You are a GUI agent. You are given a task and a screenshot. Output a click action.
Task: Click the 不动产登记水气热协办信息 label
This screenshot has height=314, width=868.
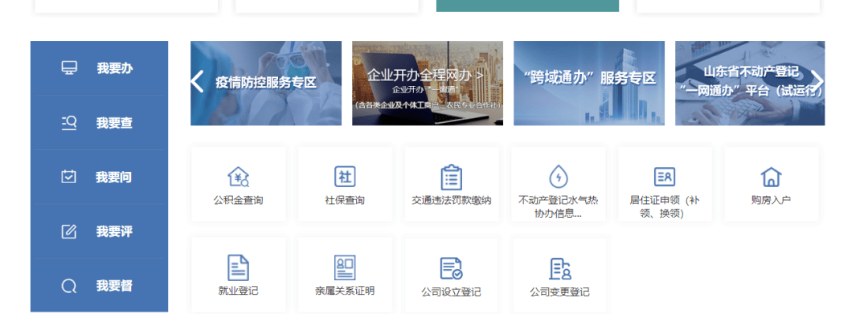click(558, 206)
